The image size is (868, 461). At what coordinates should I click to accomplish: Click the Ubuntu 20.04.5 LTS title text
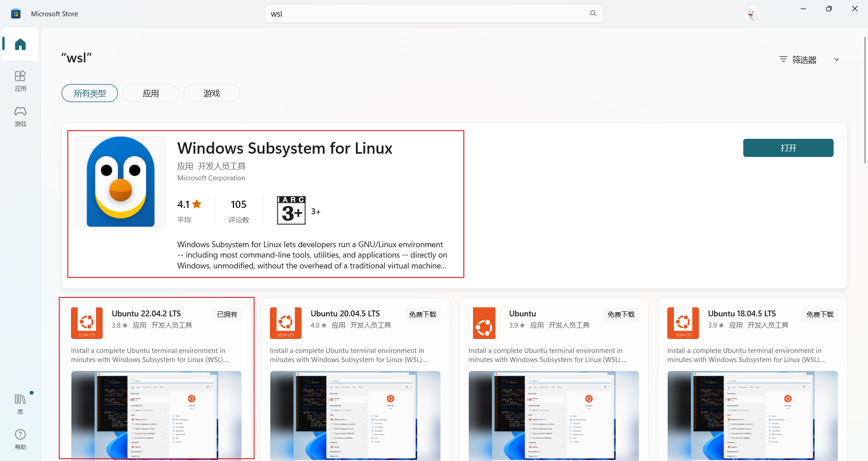tap(345, 314)
